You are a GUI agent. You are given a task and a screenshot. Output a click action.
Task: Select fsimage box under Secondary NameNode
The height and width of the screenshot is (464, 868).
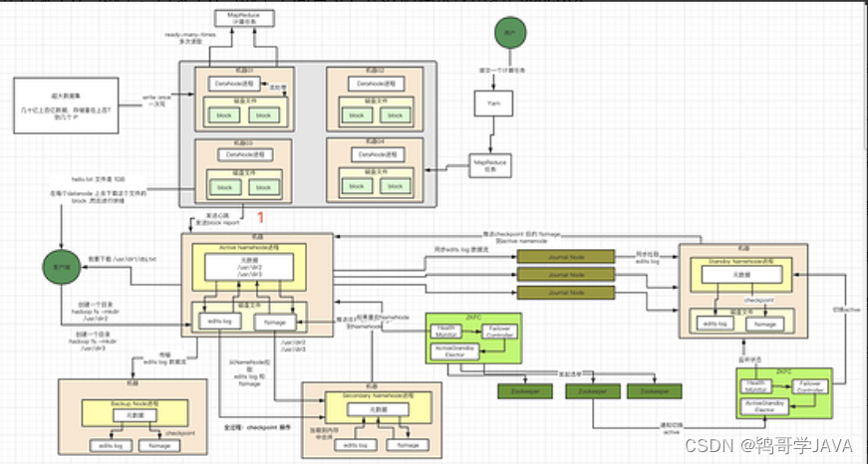point(408,445)
